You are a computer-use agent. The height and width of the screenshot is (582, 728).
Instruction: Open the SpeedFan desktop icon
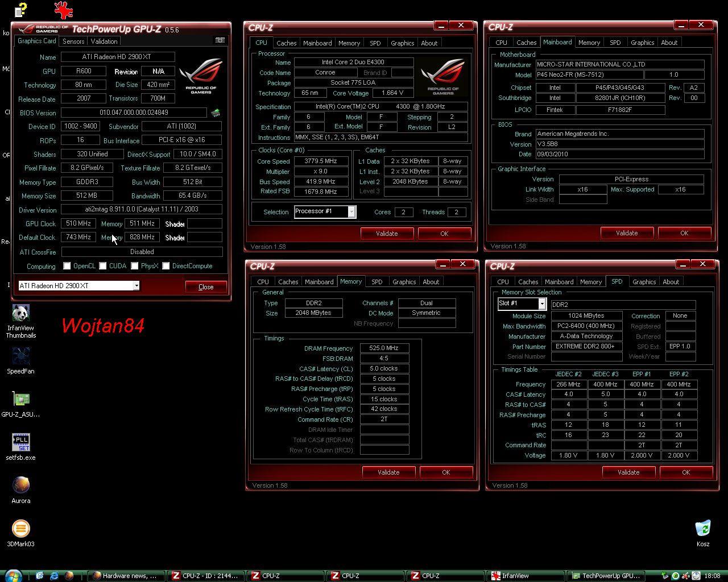20,360
